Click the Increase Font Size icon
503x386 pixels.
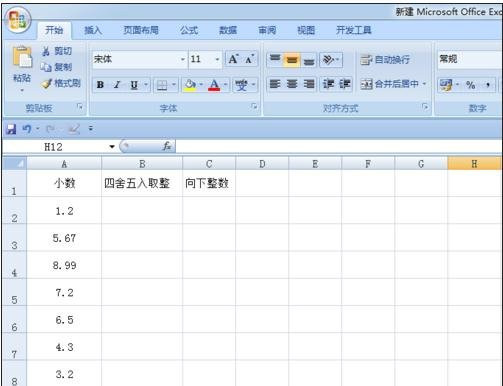233,59
